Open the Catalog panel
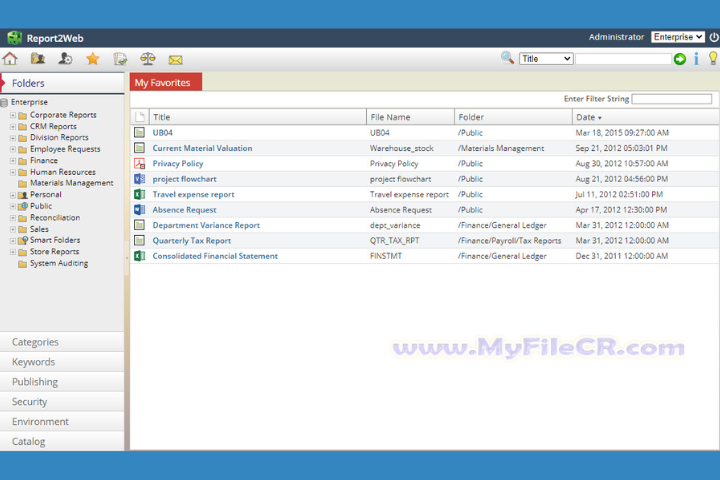Viewport: 720px width, 480px height. (x=62, y=441)
